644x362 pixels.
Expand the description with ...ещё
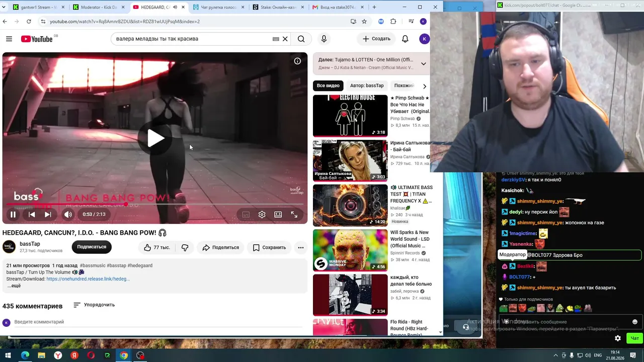coord(14,286)
